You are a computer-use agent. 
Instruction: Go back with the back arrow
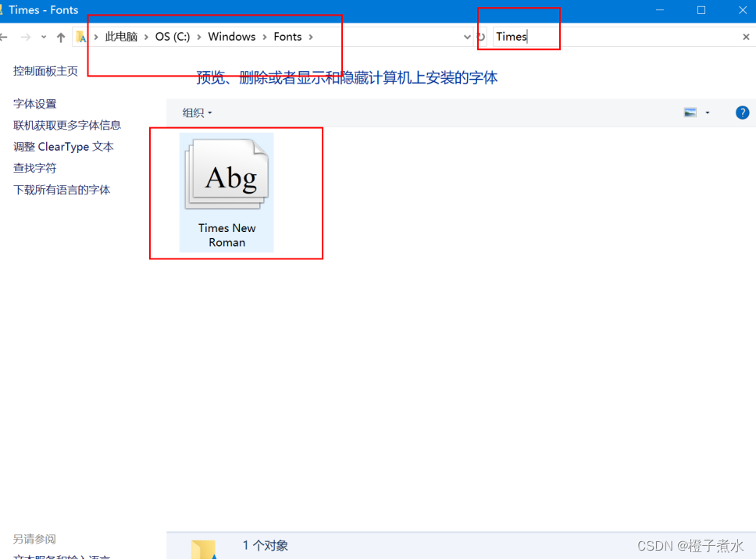click(4, 37)
